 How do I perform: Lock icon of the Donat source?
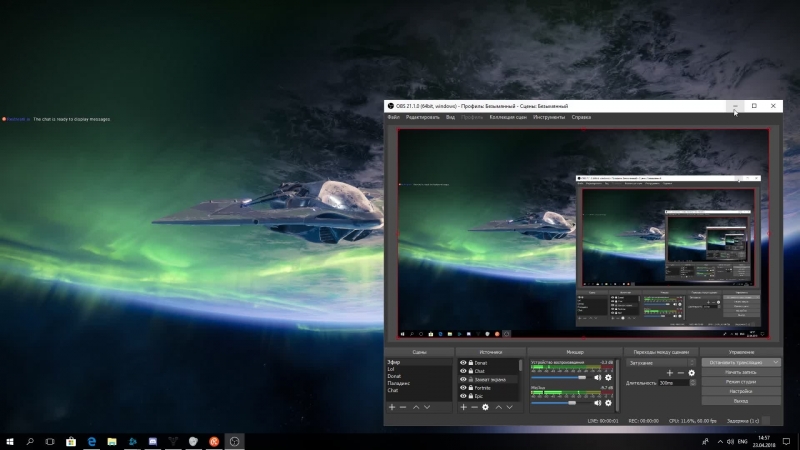(x=471, y=363)
